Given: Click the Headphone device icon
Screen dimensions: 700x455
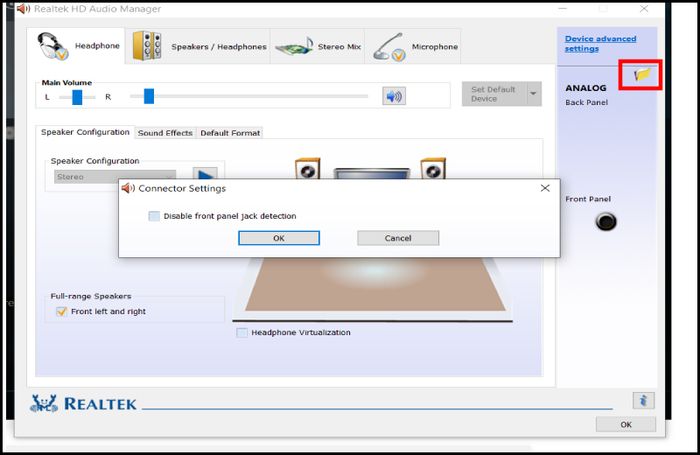Looking at the screenshot, I should click(53, 46).
